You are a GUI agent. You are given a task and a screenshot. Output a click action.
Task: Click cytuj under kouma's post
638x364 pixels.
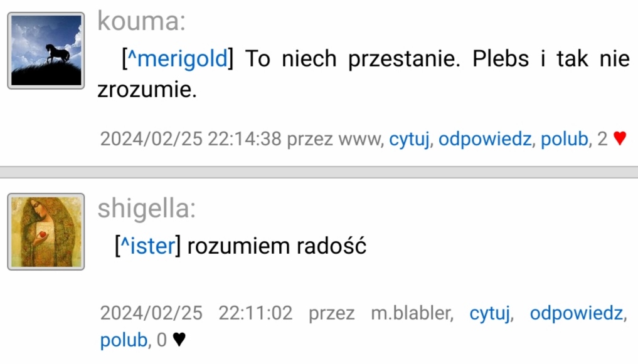point(409,139)
